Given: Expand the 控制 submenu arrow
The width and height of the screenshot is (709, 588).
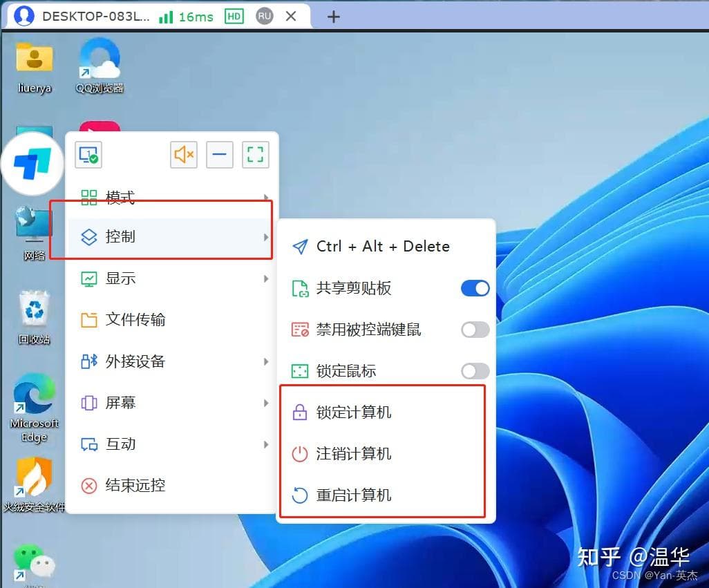Looking at the screenshot, I should click(x=266, y=237).
